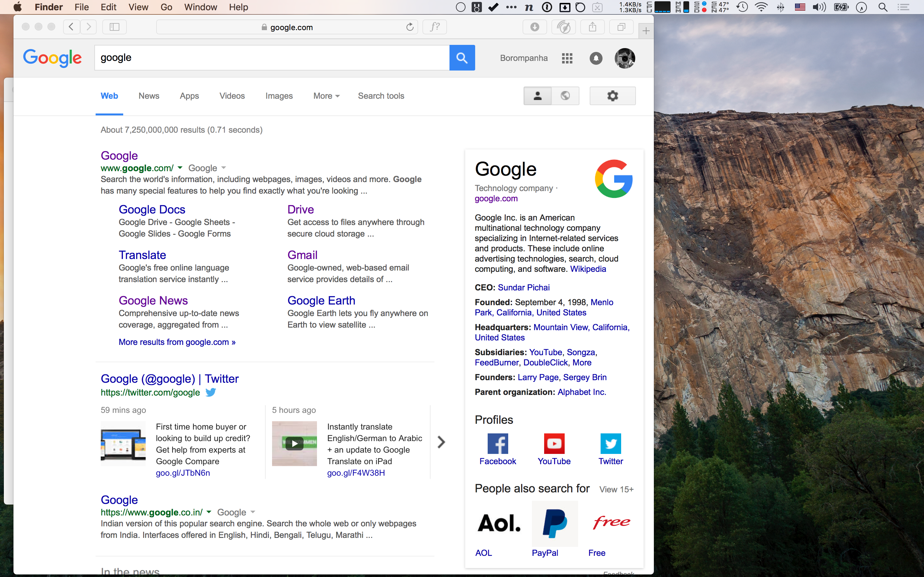Open Google notifications bell

596,58
